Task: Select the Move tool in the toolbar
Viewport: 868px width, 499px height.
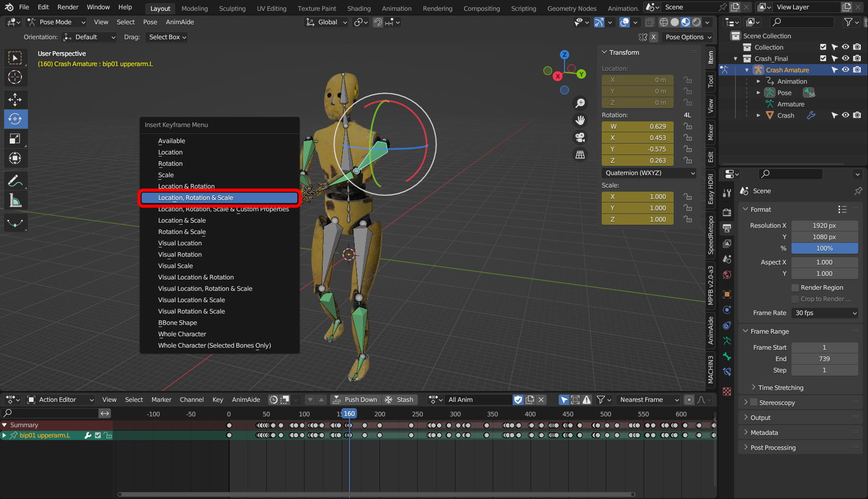Action: point(15,99)
